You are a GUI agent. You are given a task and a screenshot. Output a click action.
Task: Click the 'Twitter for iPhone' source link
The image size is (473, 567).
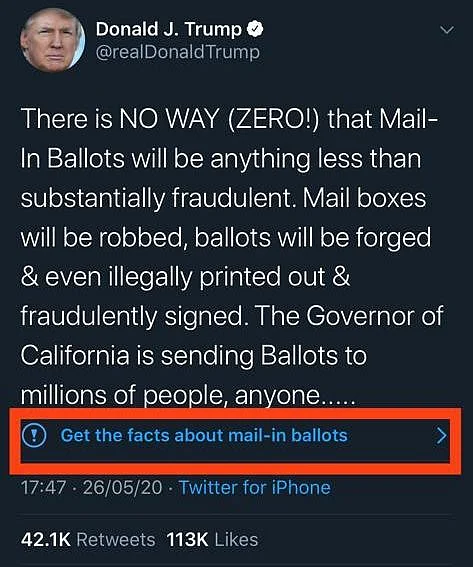pos(255,487)
